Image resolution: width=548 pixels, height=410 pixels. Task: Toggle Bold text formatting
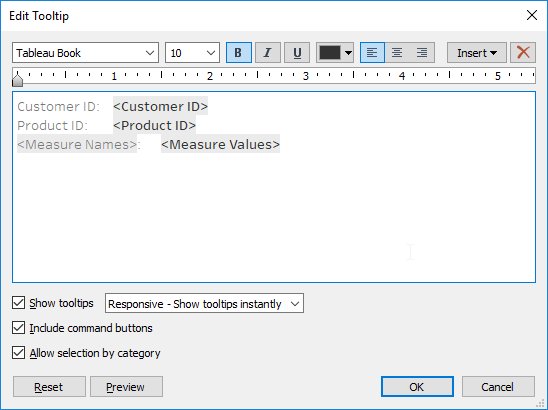(239, 53)
